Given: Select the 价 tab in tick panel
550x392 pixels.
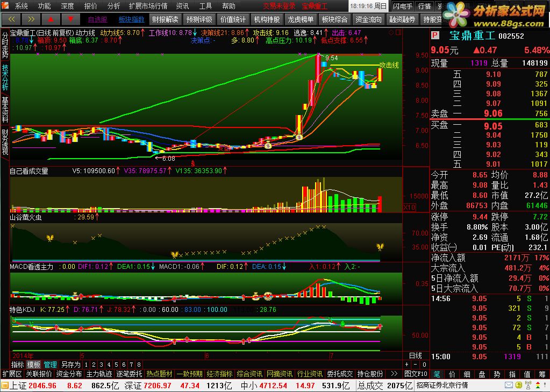Looking at the screenshot, I should [452, 374].
